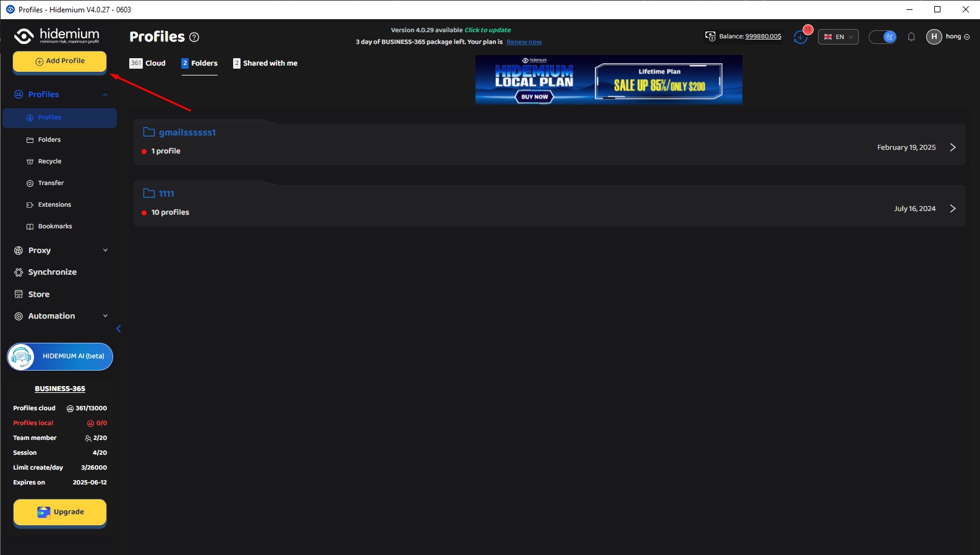Click the help icon beside Profiles title
980x555 pixels.
point(194,37)
